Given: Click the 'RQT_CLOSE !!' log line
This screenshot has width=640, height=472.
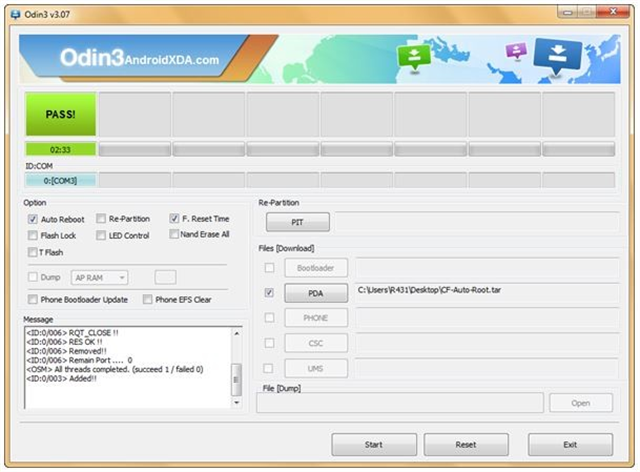Looking at the screenshot, I should [72, 332].
